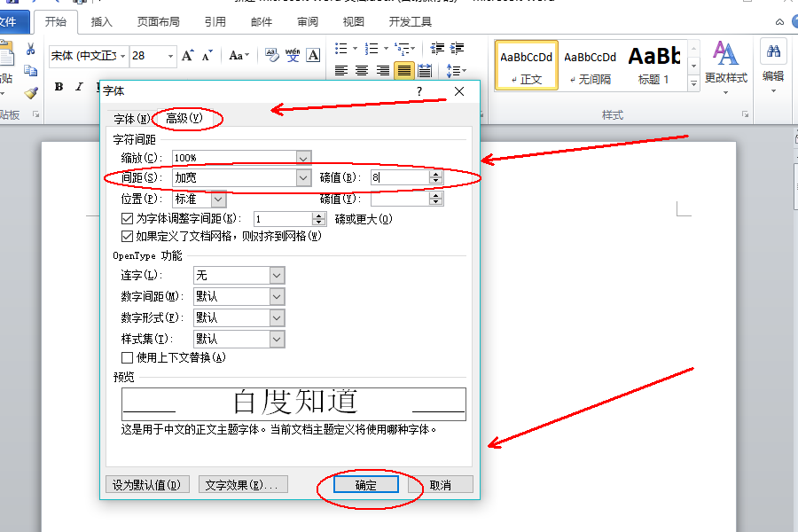Increase paragraph indent
This screenshot has height=532, width=798.
coord(457,49)
